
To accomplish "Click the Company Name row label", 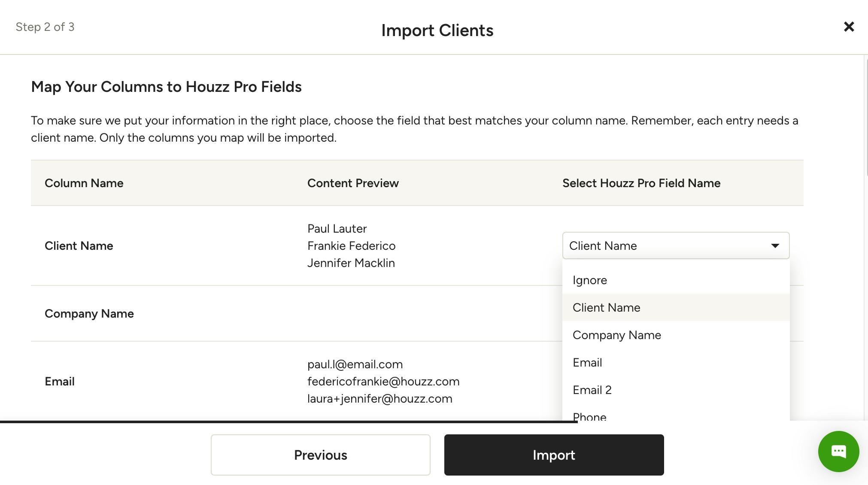I will click(x=89, y=314).
